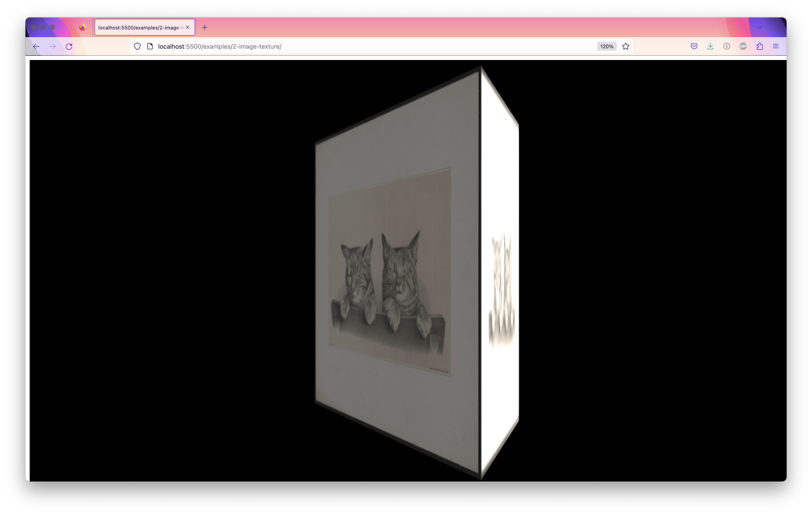
Task: Save the page to Pocket
Action: [694, 46]
